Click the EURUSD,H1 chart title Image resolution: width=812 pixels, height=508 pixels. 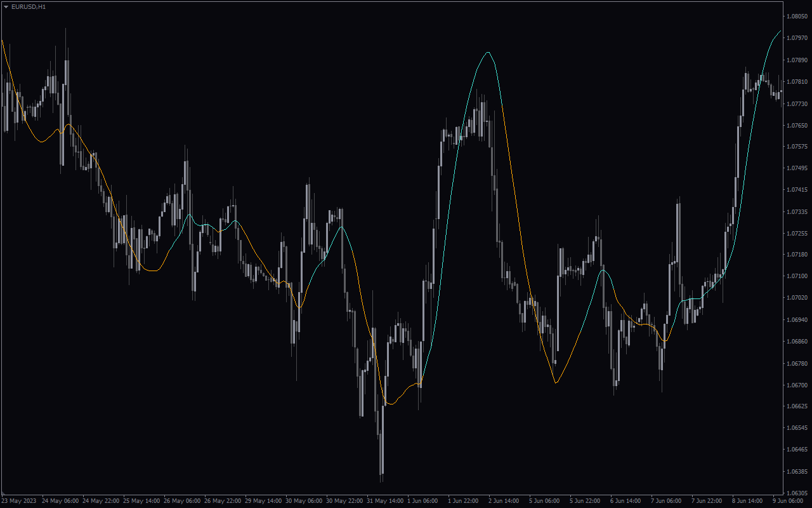[28, 6]
